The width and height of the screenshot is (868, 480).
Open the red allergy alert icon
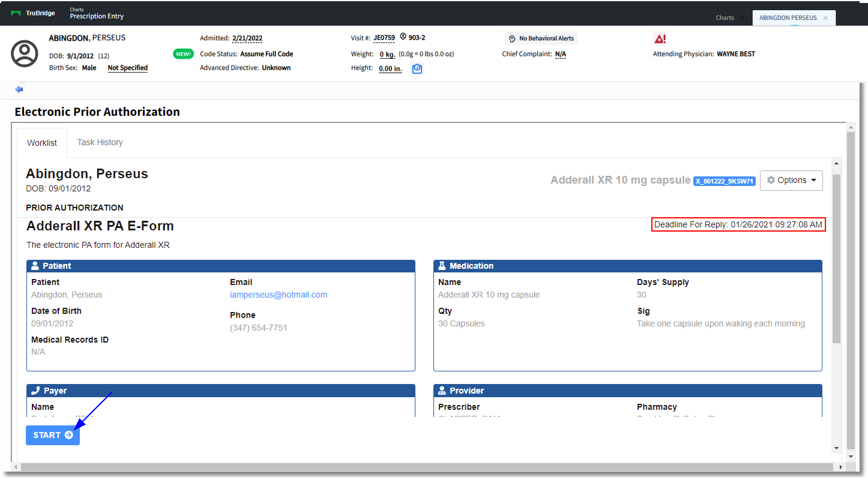[x=660, y=39]
